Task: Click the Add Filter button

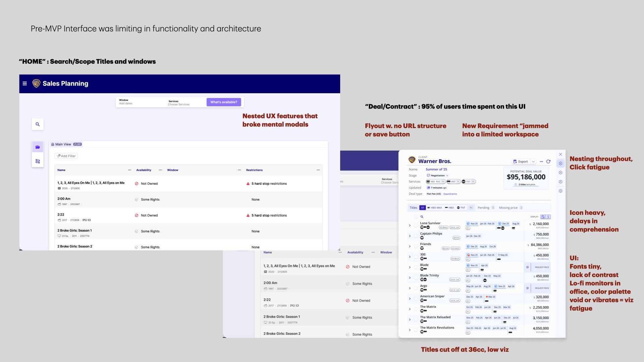Action: click(x=66, y=156)
